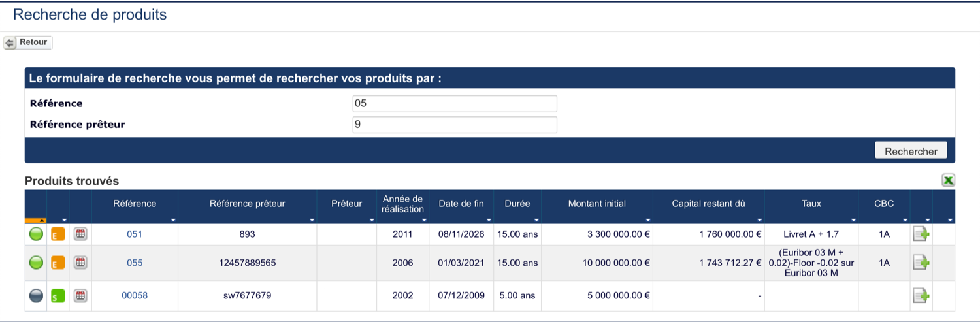Select lender reference cell sw7677679
This screenshot has height=322, width=980.
[x=247, y=295]
